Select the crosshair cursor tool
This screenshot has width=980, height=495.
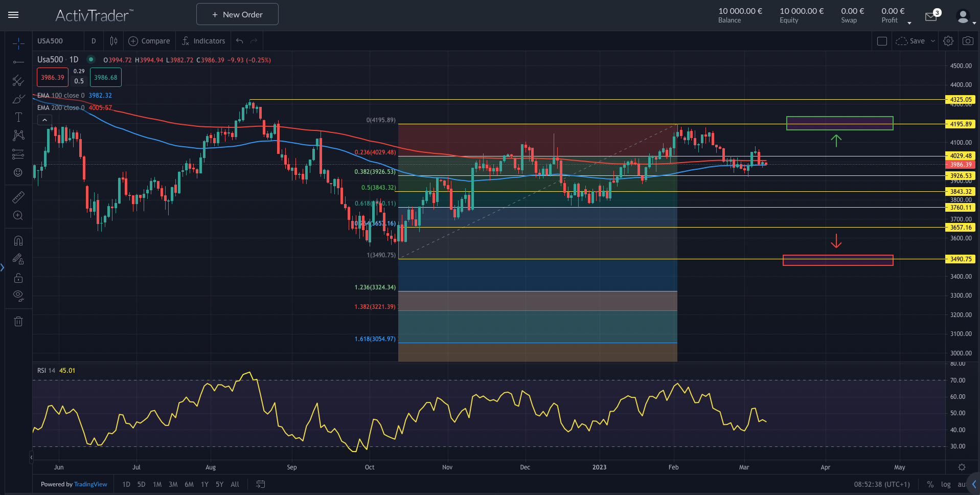click(18, 43)
